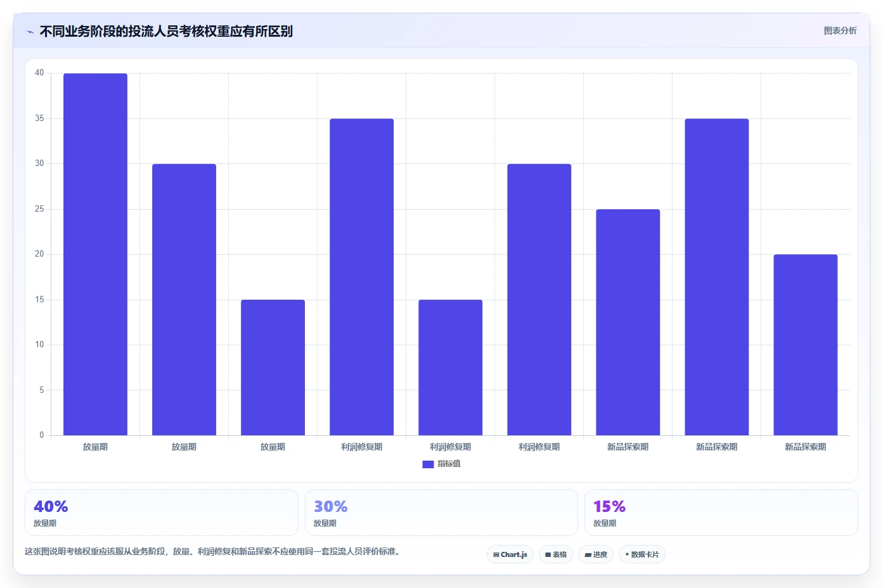
Task: Click the y-axis tick label 20
Action: pos(39,254)
